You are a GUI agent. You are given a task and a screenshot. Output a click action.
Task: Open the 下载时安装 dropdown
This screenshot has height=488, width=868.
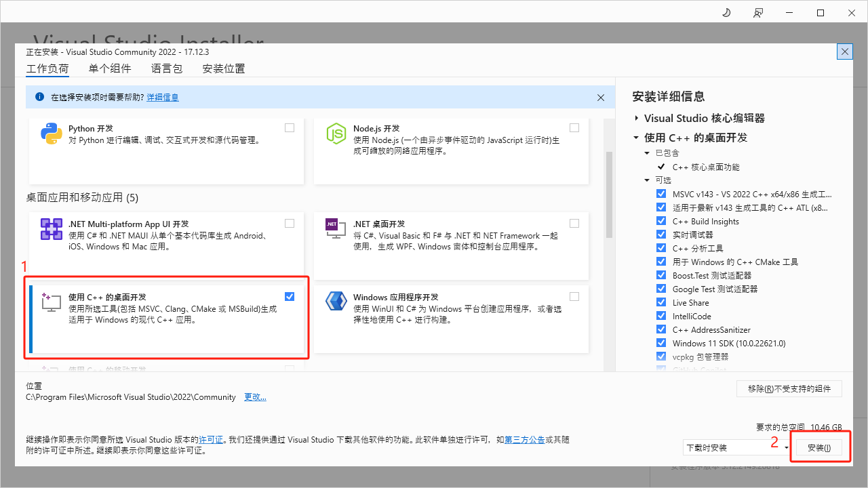[x=737, y=447]
